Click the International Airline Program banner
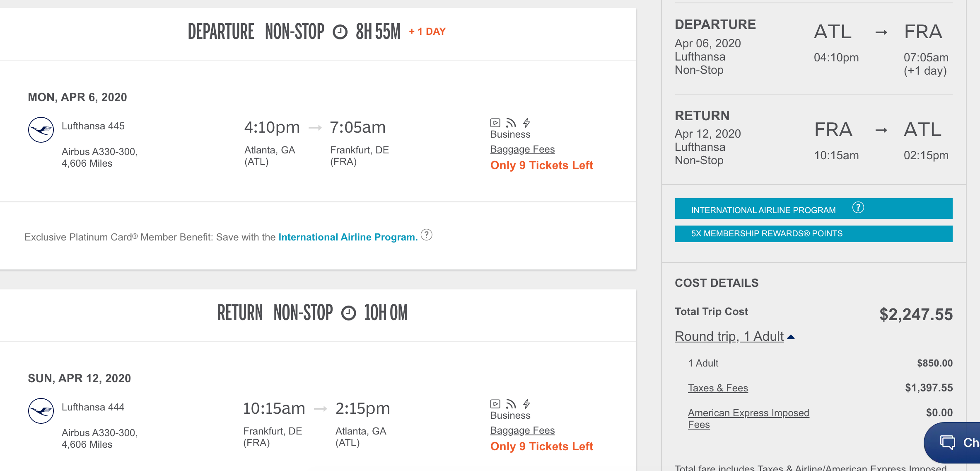Image resolution: width=980 pixels, height=471 pixels. tap(763, 210)
